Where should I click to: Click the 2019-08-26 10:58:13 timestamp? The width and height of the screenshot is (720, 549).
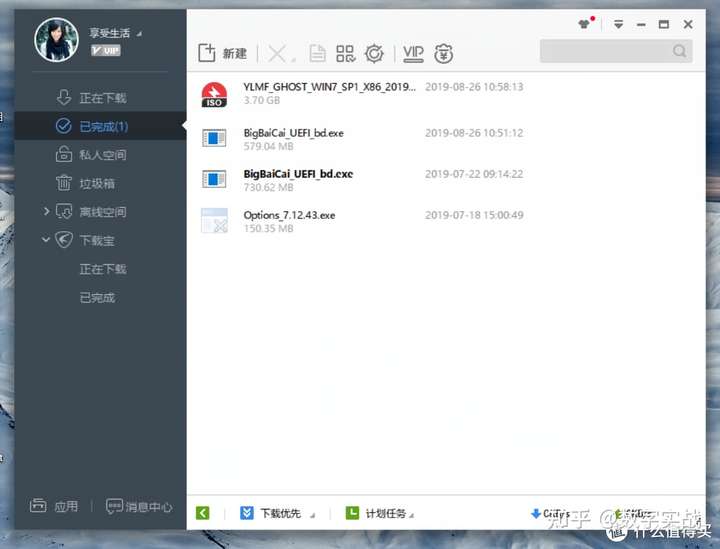(474, 87)
